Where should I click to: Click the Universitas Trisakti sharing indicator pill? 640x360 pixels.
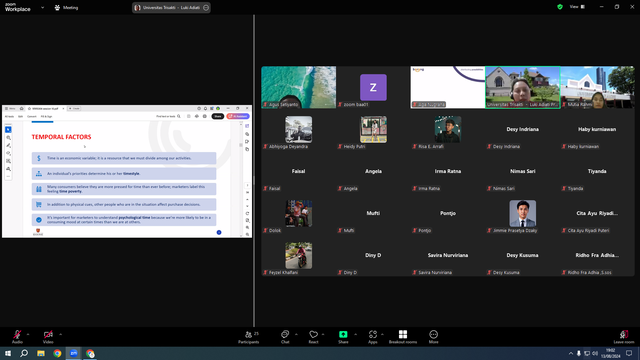click(x=171, y=7)
